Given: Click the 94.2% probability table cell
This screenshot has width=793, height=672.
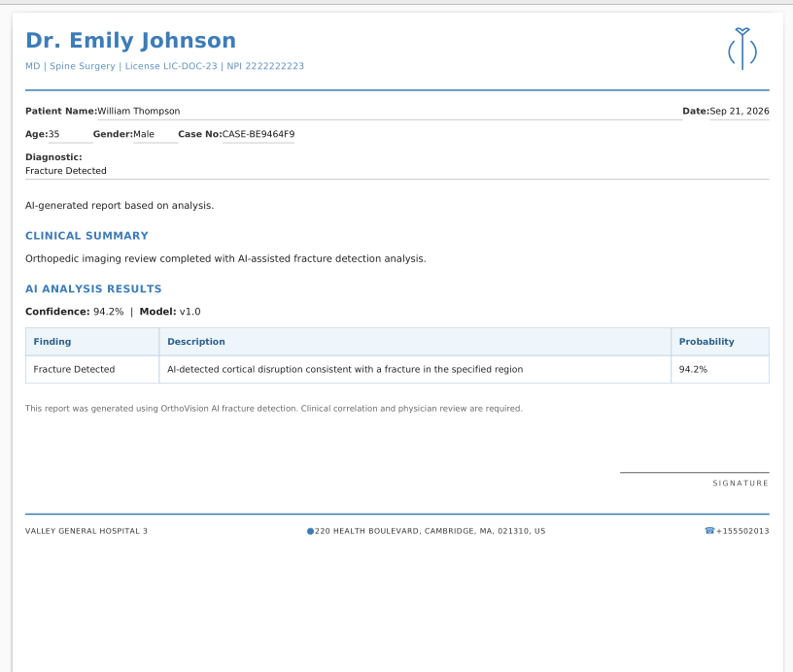Looking at the screenshot, I should point(720,369).
